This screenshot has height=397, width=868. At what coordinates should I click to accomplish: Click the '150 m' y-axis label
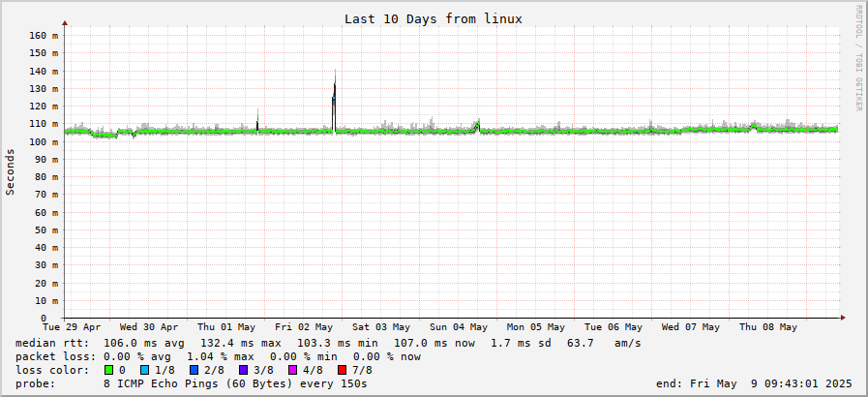(x=44, y=53)
